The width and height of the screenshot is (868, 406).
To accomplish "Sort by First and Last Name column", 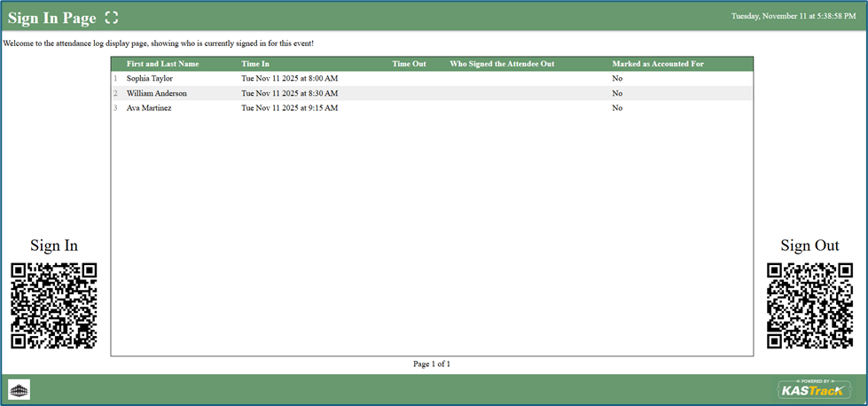I will 162,64.
